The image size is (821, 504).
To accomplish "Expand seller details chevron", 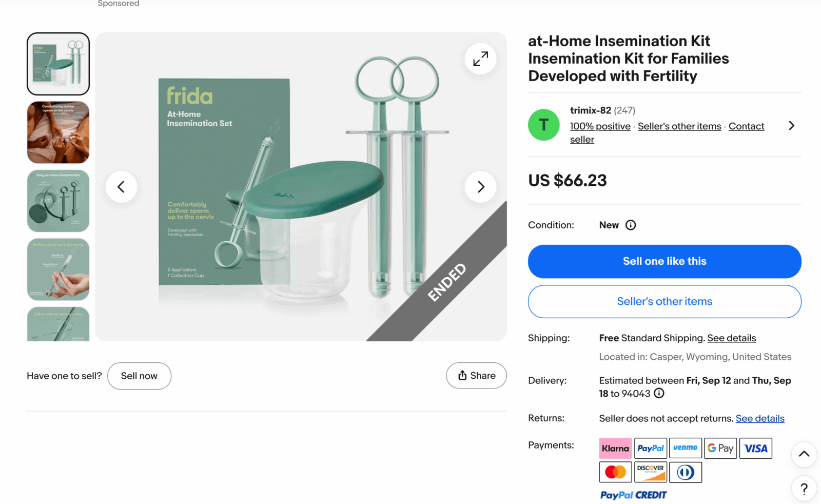I will [791, 126].
